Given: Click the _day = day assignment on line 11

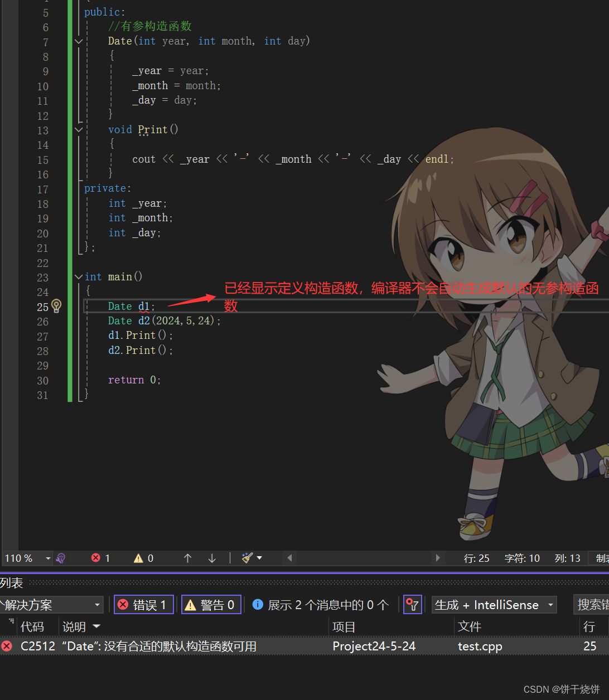Looking at the screenshot, I should click(165, 100).
